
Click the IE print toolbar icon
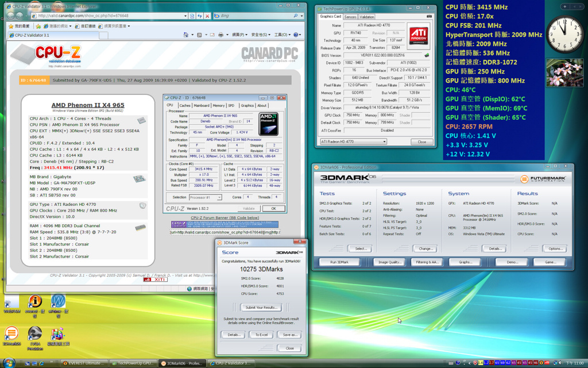coord(221,35)
